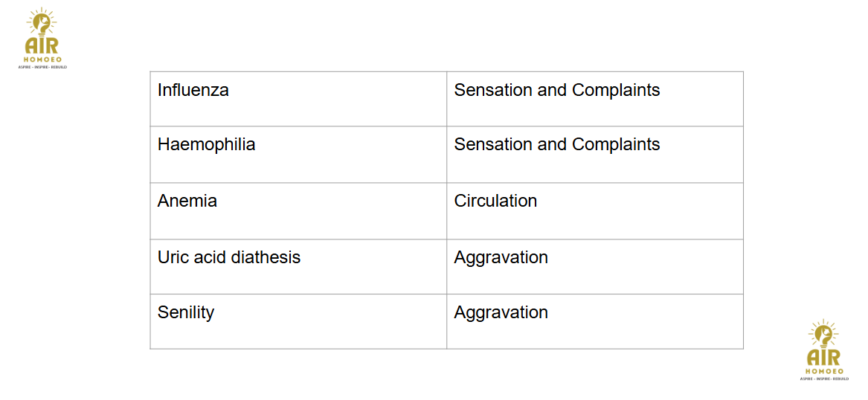
Task: Click the tagline beneath the bottom-right logo
Action: tap(823, 378)
